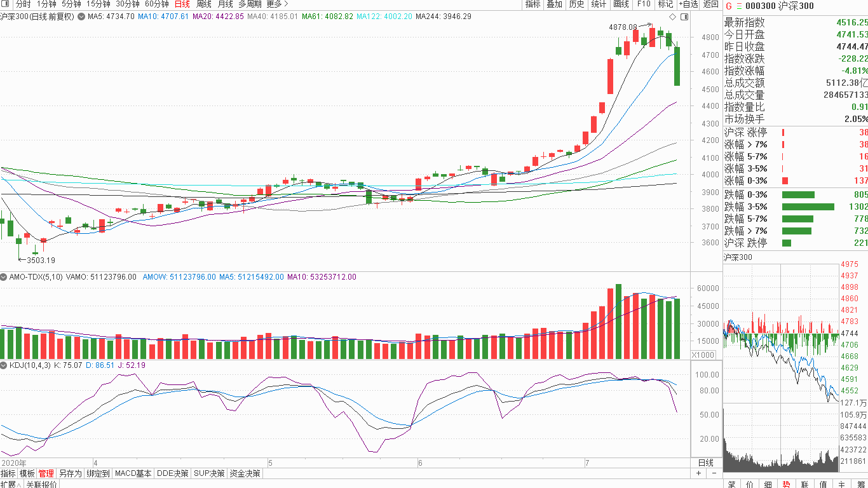Click the 3503.19 low price label
Image resolution: width=868 pixels, height=488 pixels.
[41, 260]
